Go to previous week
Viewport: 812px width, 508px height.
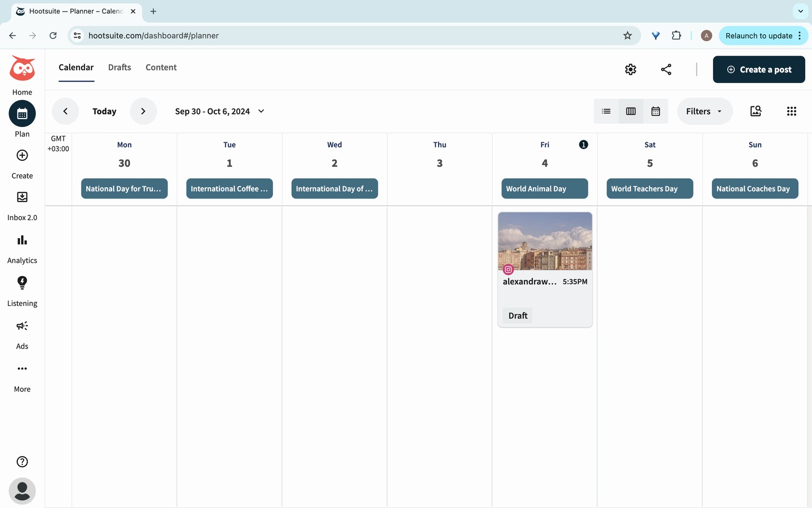[66, 111]
